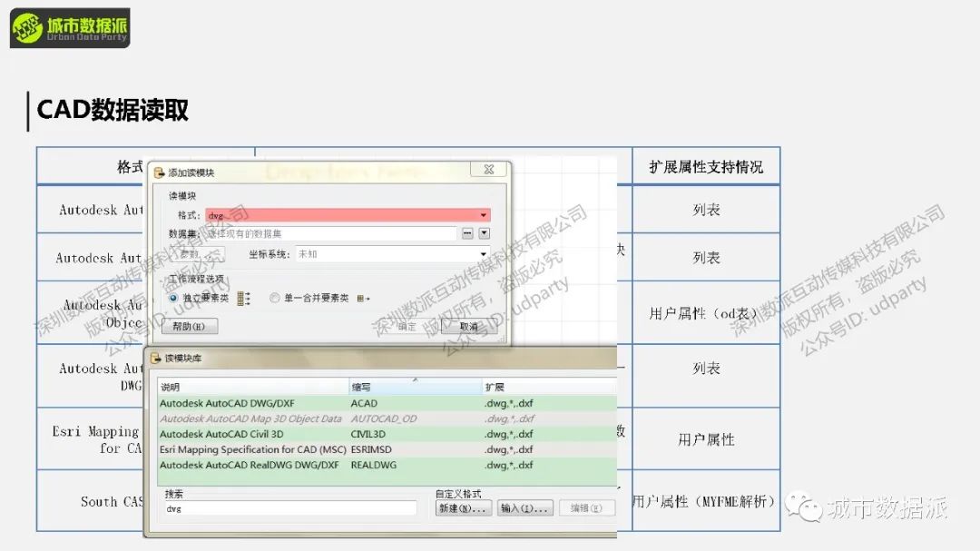Click the CAD数据读取 slide title
Screen dimensions: 980x551
point(113,110)
